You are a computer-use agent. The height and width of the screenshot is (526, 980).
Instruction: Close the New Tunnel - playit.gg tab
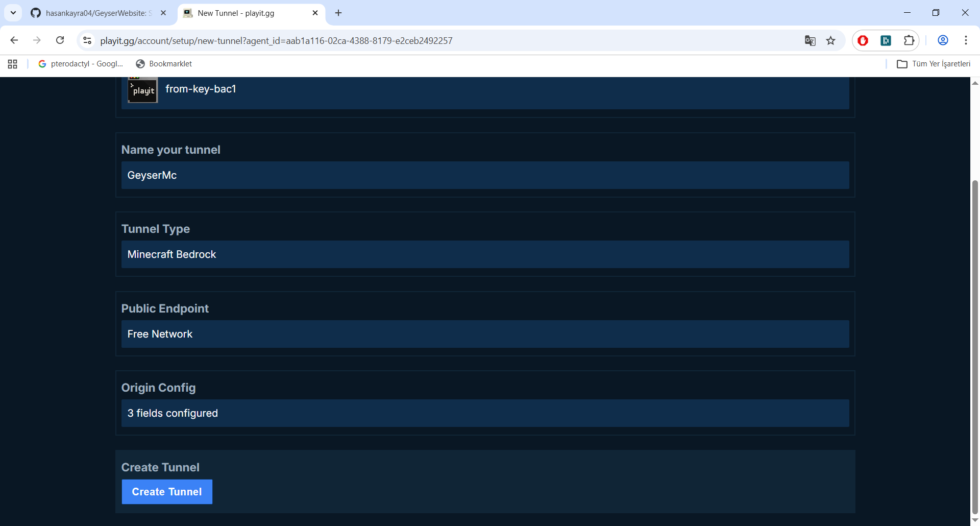tap(315, 13)
